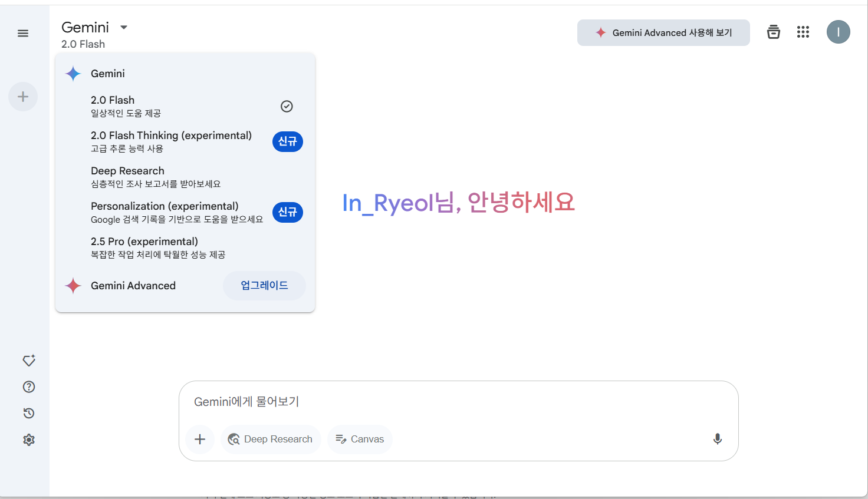Click the blue Gemini star icon

(73, 74)
